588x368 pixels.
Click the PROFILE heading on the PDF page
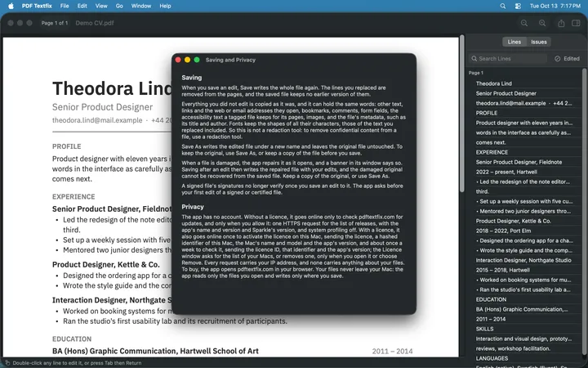click(66, 146)
